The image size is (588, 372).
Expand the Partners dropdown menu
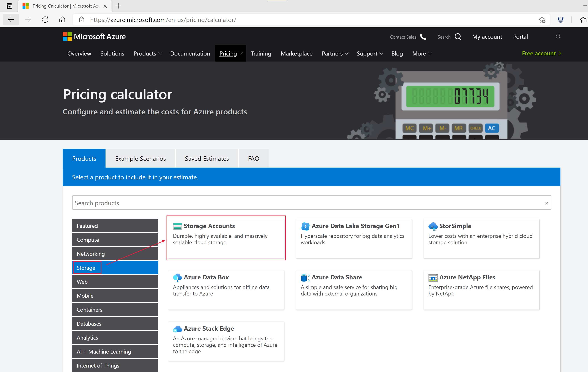tap(335, 53)
